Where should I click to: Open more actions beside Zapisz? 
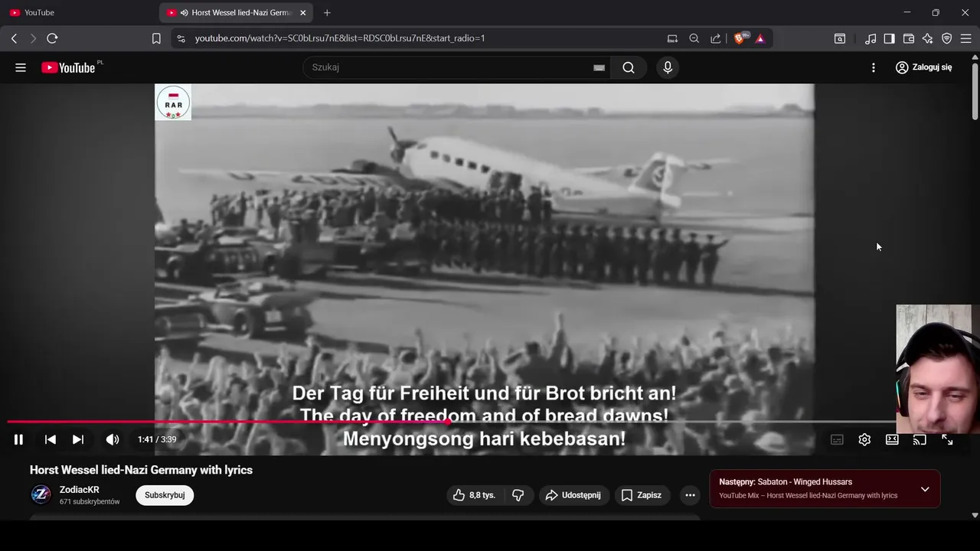coord(690,495)
